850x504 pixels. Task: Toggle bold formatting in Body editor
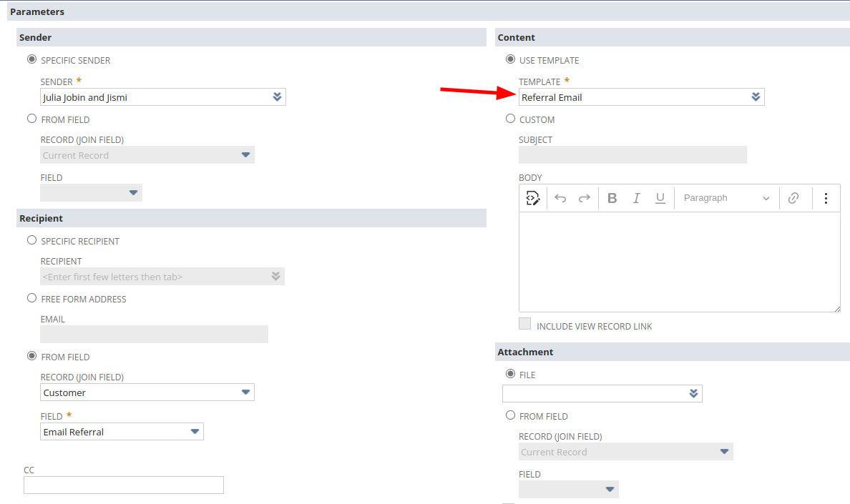click(x=612, y=198)
